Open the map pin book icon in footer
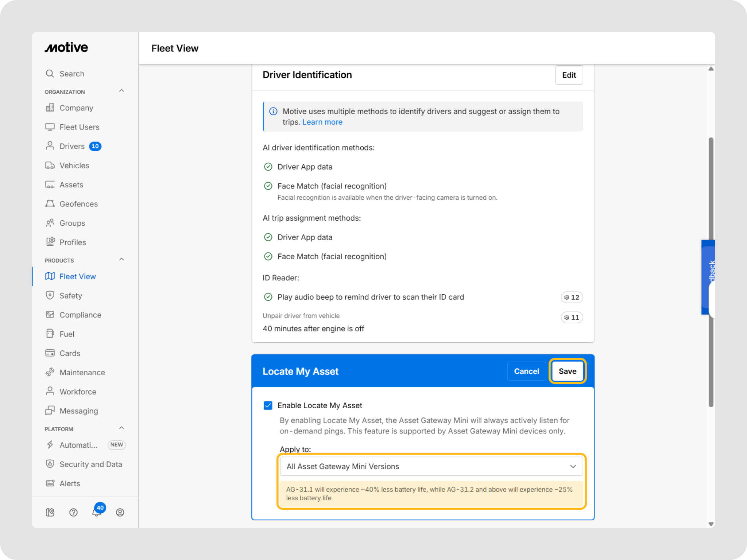 [50, 513]
